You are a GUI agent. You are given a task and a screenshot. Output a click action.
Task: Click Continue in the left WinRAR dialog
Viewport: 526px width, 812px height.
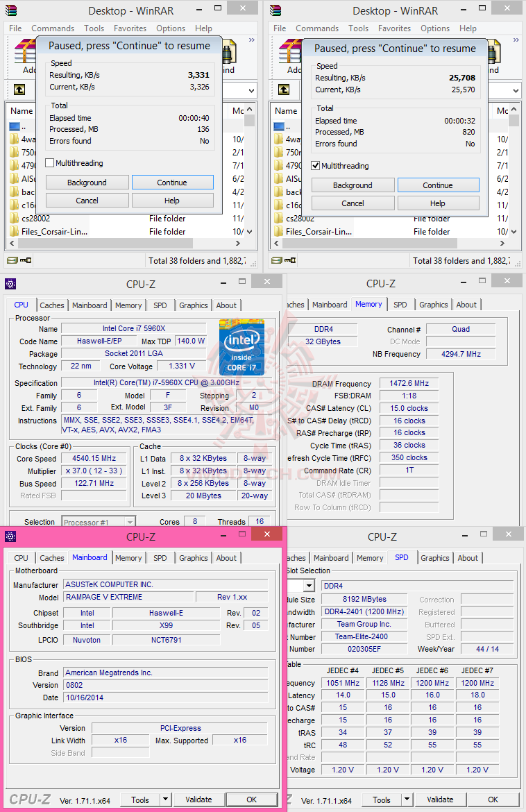click(x=172, y=183)
